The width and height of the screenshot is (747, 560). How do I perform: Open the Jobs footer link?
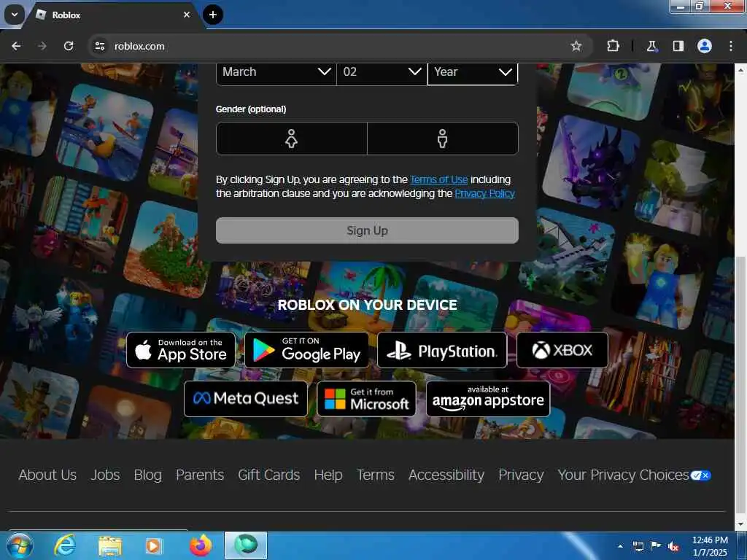coord(105,475)
